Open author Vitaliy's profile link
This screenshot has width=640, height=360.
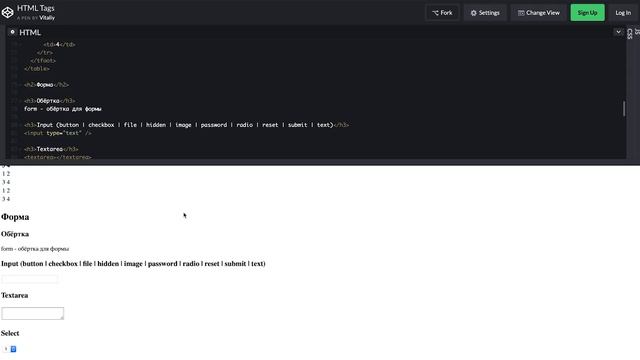47,18
